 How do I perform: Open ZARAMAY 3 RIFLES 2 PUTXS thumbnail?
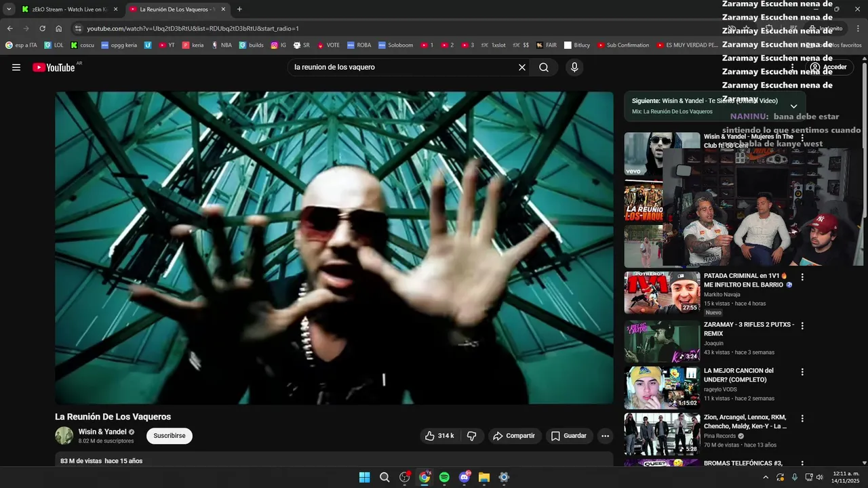(x=662, y=342)
